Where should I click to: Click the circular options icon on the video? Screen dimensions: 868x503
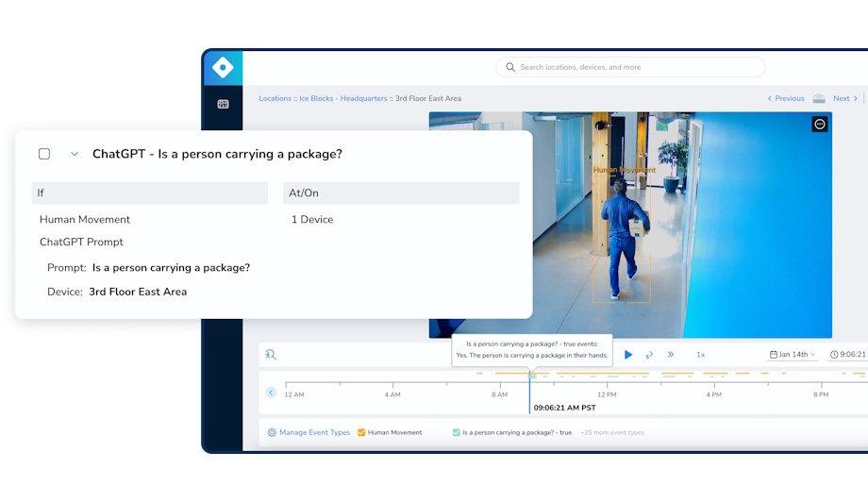click(x=819, y=125)
